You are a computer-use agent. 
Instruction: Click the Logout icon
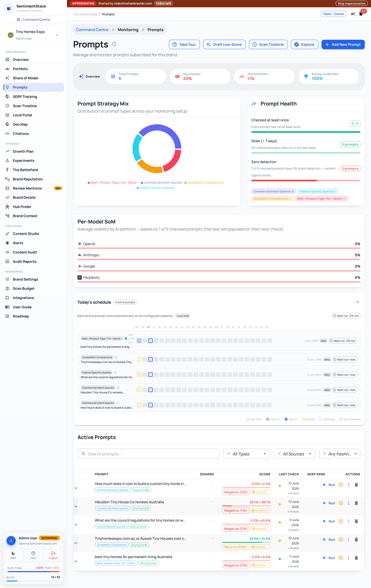(x=53, y=553)
